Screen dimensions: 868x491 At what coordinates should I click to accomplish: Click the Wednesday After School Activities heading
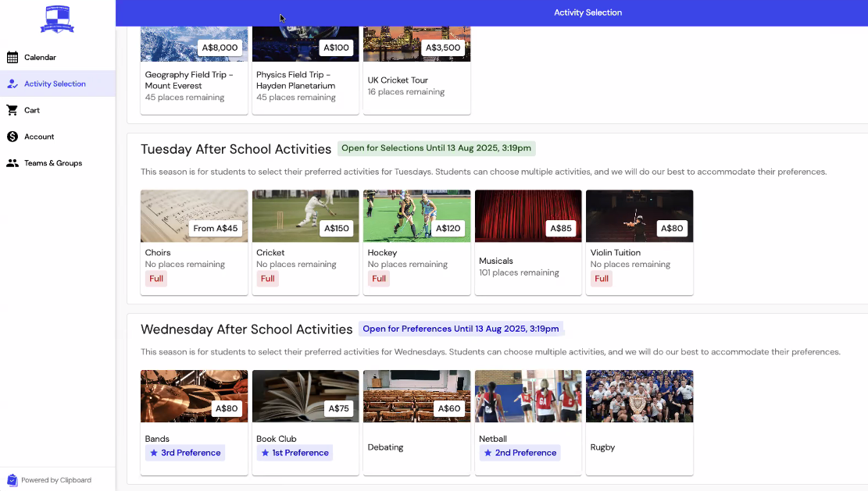[246, 329]
